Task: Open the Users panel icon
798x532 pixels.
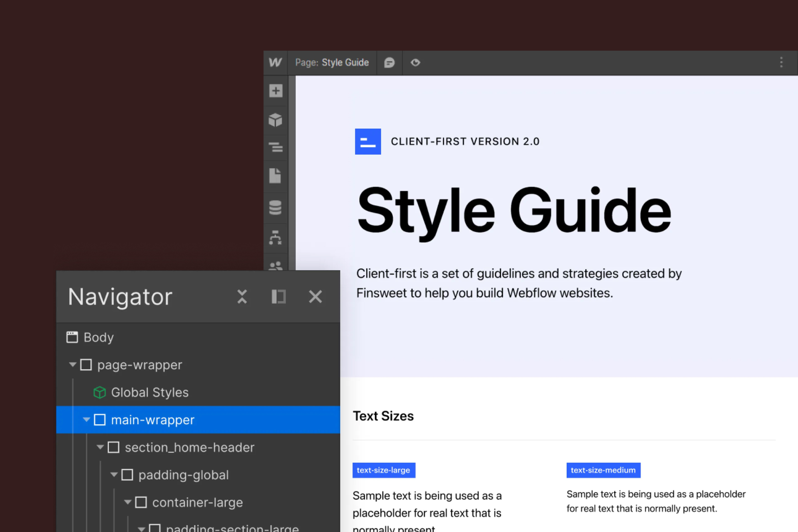Action: click(275, 266)
